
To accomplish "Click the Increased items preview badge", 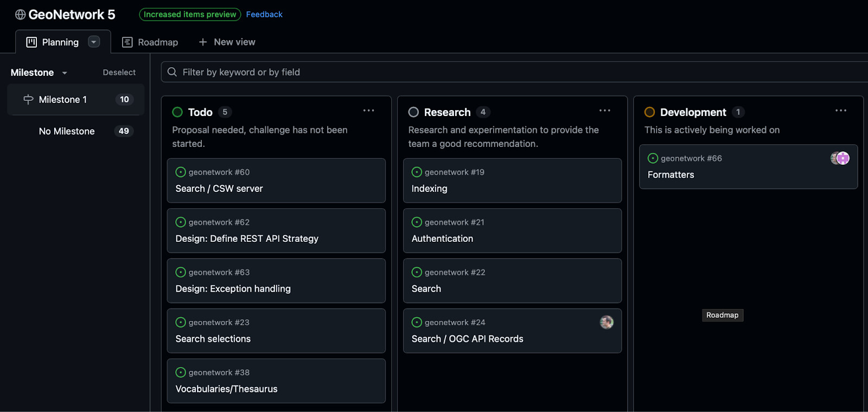I will 190,15.
